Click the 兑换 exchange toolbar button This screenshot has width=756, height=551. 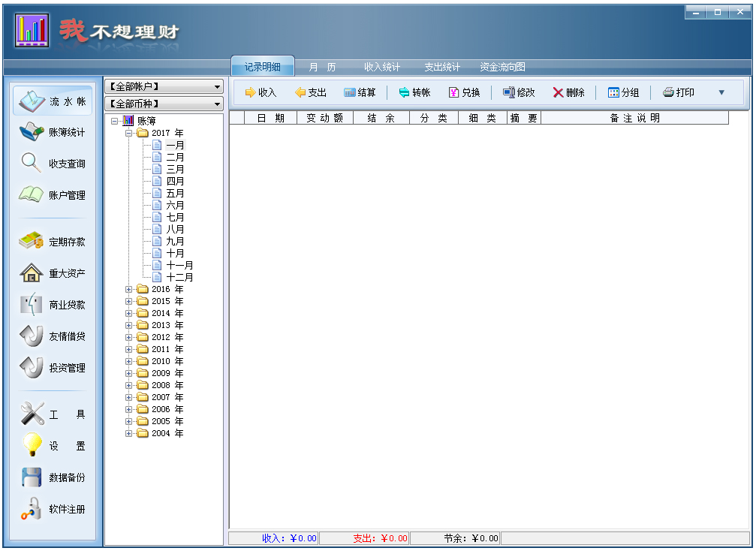coord(464,92)
